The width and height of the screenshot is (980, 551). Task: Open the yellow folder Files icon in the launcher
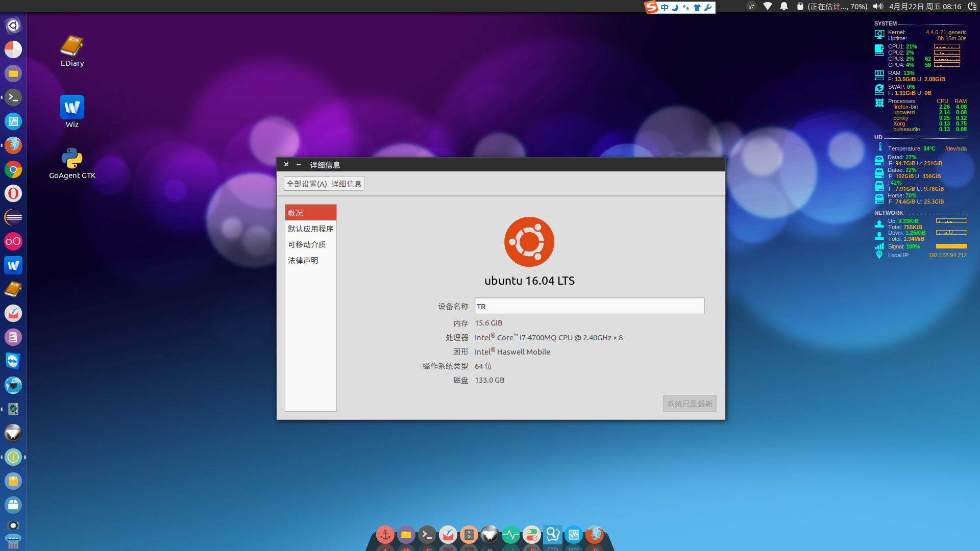(13, 73)
